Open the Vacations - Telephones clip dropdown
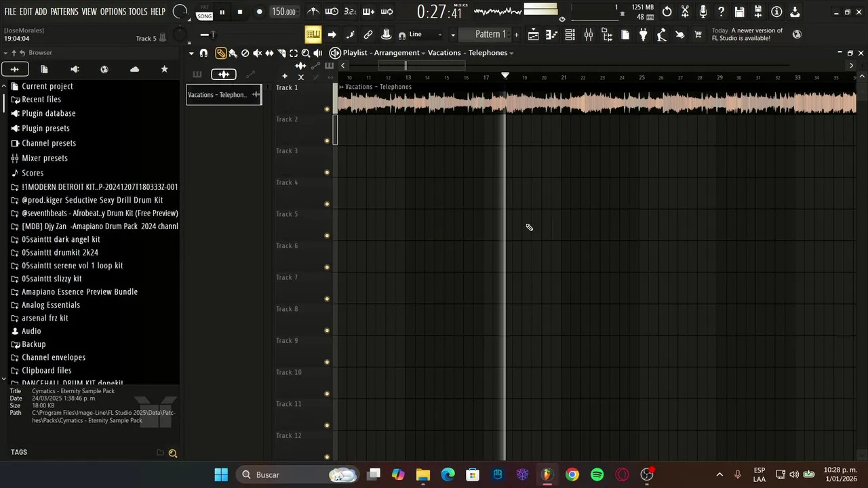This screenshot has height=488, width=868. (x=471, y=53)
